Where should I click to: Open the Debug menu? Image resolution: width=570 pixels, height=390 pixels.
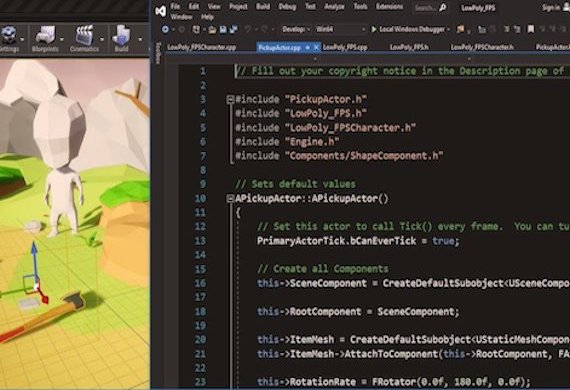287,7
